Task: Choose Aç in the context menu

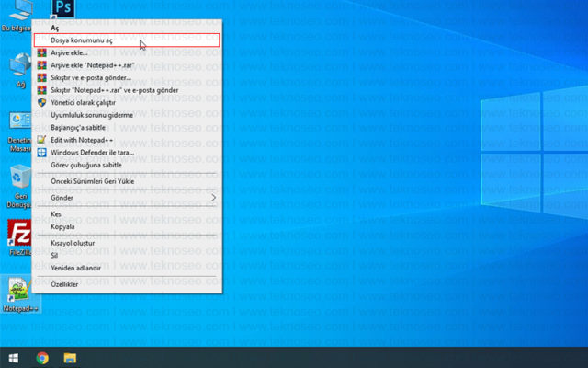Action: tap(127, 28)
